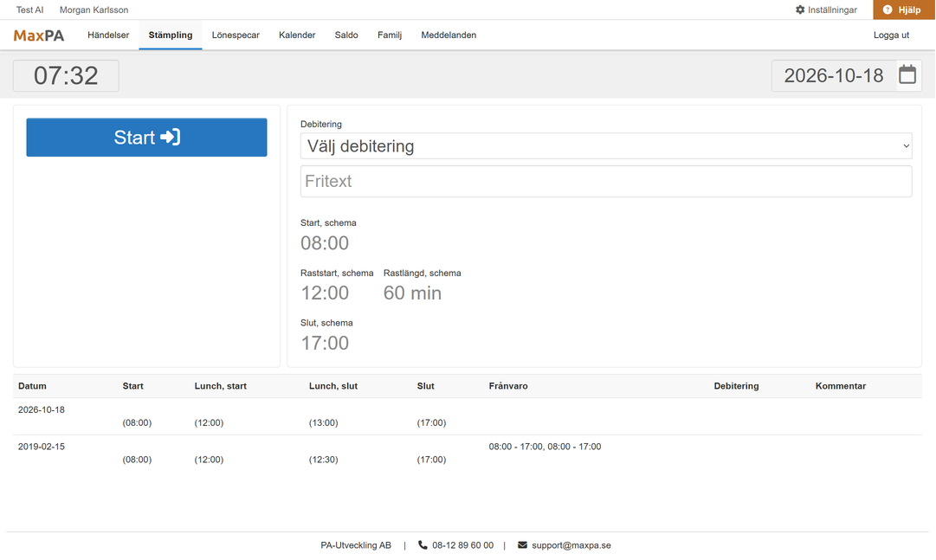
Task: Click the phone number 08-12 89 60 00
Action: tap(462, 545)
